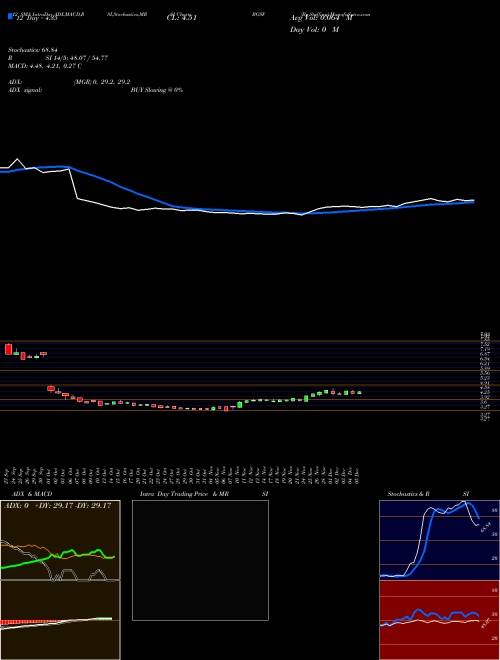This screenshot has width=500, height=660.
Task: Click the 'Avg Vol: 0.064 M' label
Action: (x=321, y=18)
